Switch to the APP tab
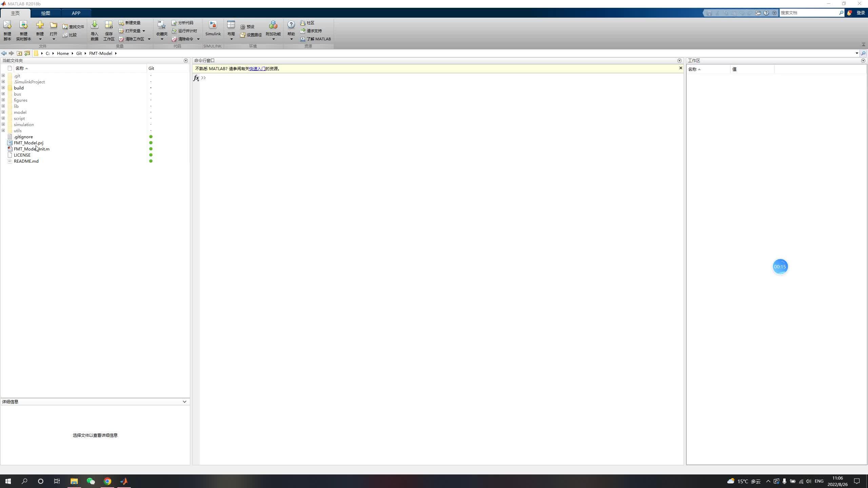 point(76,13)
